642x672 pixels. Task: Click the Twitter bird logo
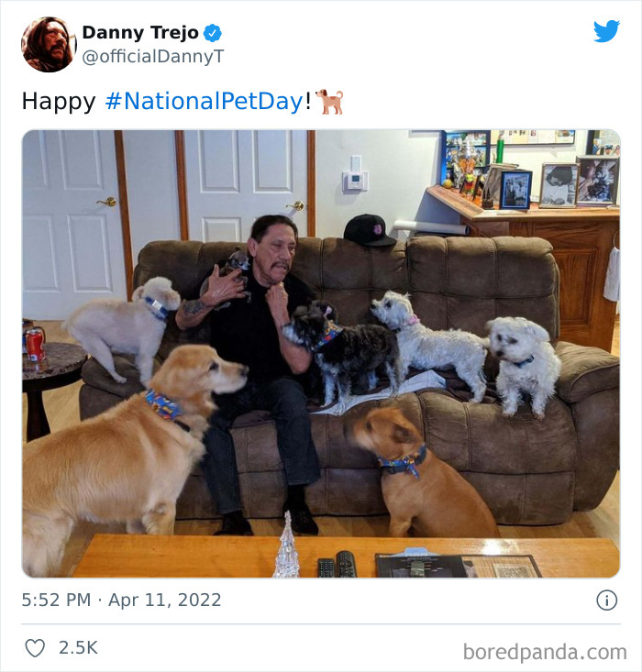[x=606, y=31]
